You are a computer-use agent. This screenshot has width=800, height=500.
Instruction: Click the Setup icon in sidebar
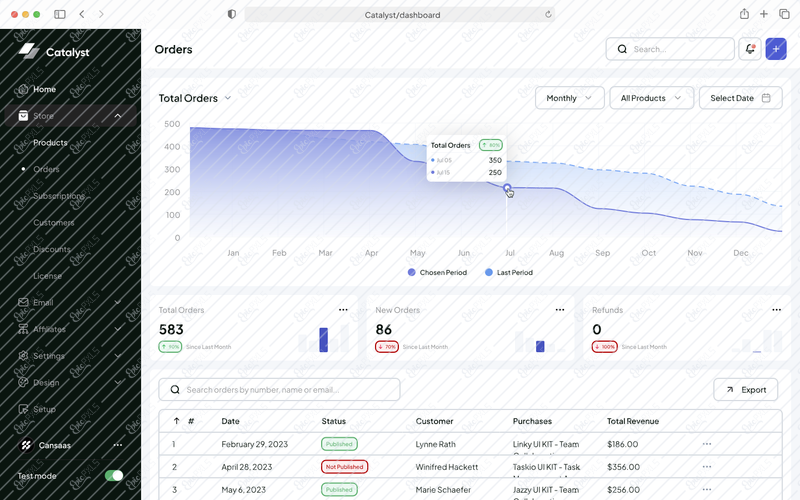click(x=23, y=409)
